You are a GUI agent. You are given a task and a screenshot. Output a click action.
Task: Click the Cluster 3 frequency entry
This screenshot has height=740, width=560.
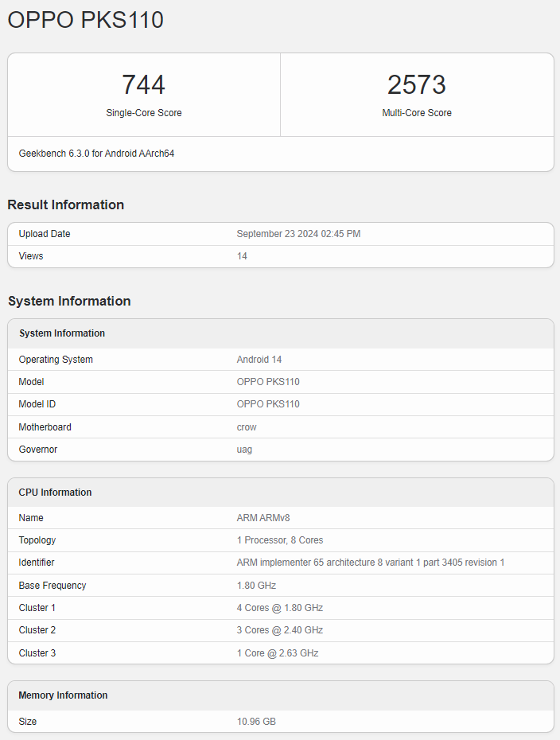[x=278, y=652]
